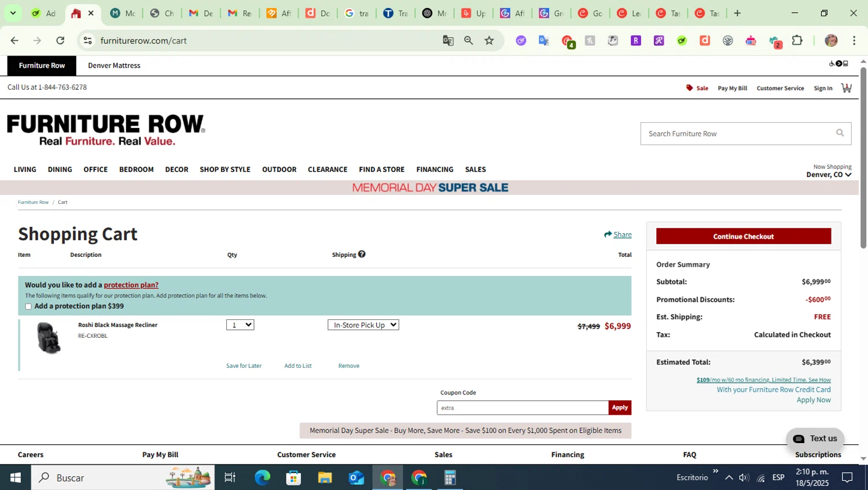Open the zoom magnifier in address bar
868x490 pixels.
(x=469, y=40)
